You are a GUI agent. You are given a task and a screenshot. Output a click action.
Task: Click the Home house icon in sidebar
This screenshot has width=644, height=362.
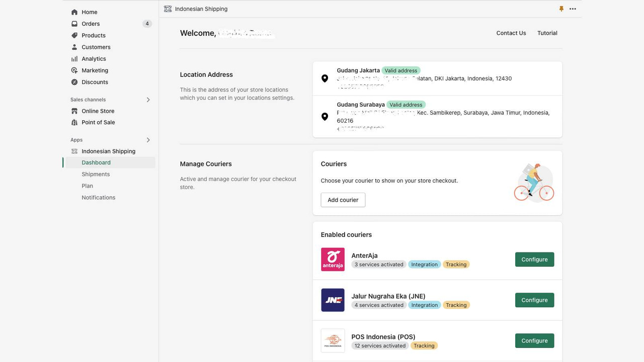(74, 12)
